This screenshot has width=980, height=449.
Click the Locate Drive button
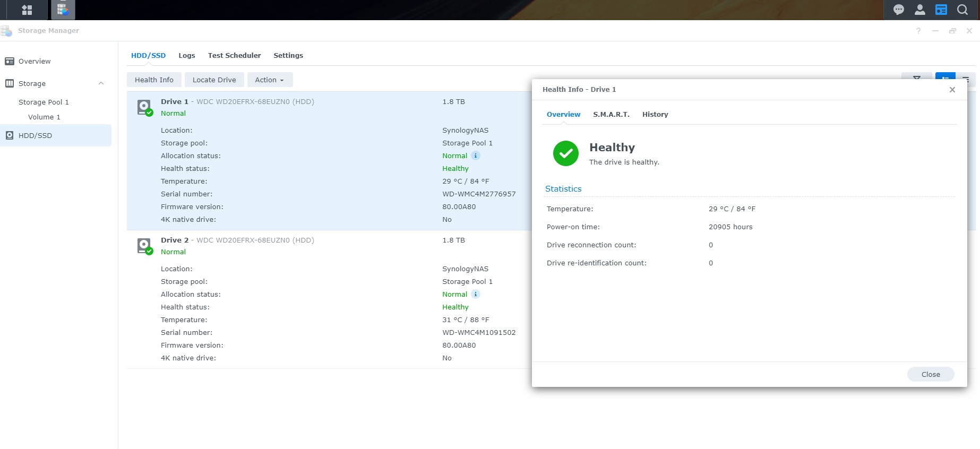[x=214, y=80]
